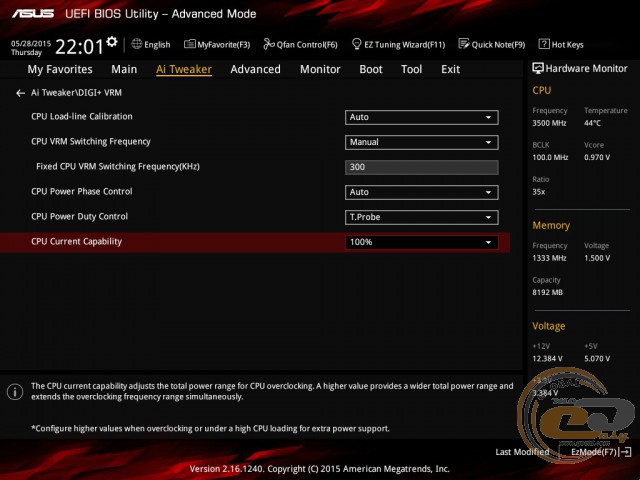This screenshot has width=640, height=480.
Task: Click the CPU section heading
Action: pos(541,91)
